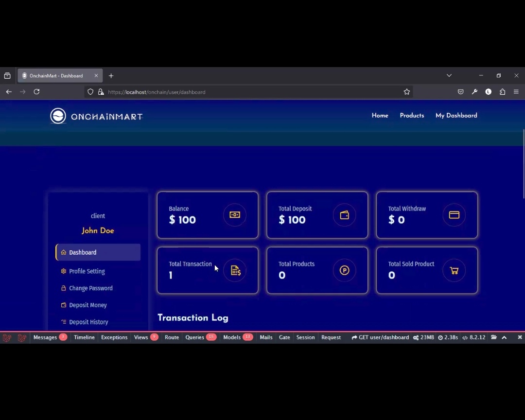
Task: Bookmark page with star icon
Action: pyautogui.click(x=406, y=92)
